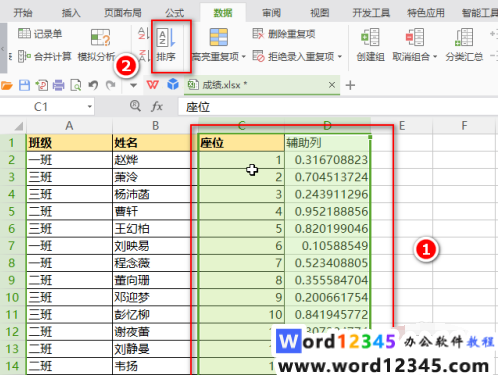499x382 pixels.
Task: Open print preview icon
Action: [x=76, y=86]
